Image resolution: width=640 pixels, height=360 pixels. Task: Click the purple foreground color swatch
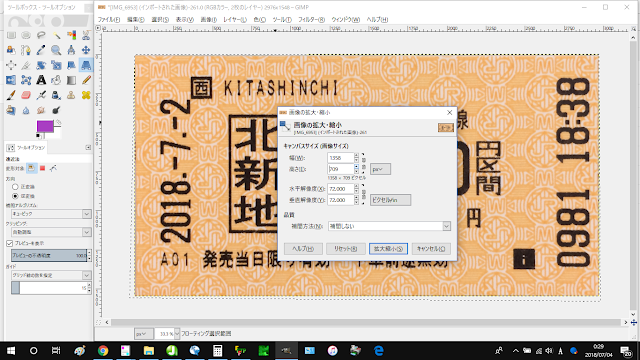45,126
